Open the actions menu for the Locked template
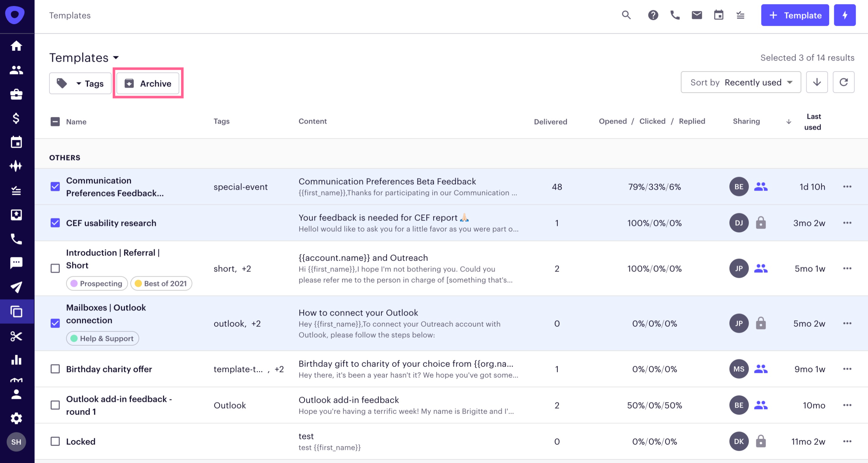Screen dimensions: 868x463 847,441
